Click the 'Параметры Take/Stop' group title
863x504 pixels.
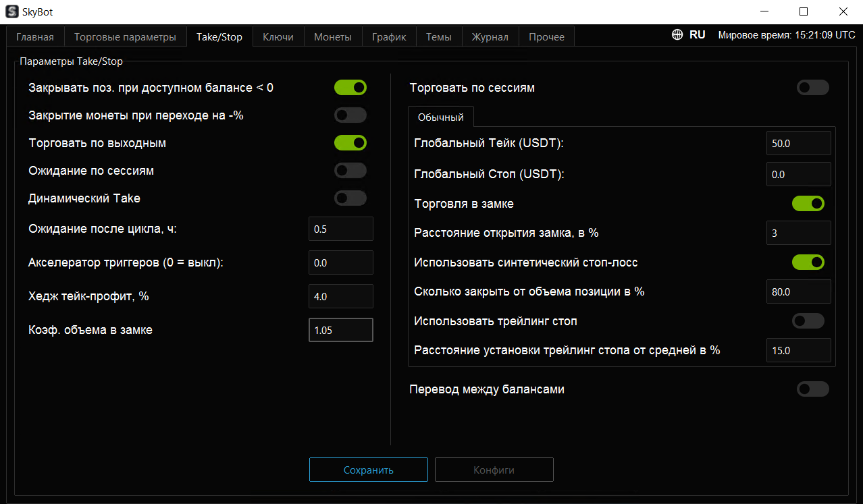tap(72, 61)
